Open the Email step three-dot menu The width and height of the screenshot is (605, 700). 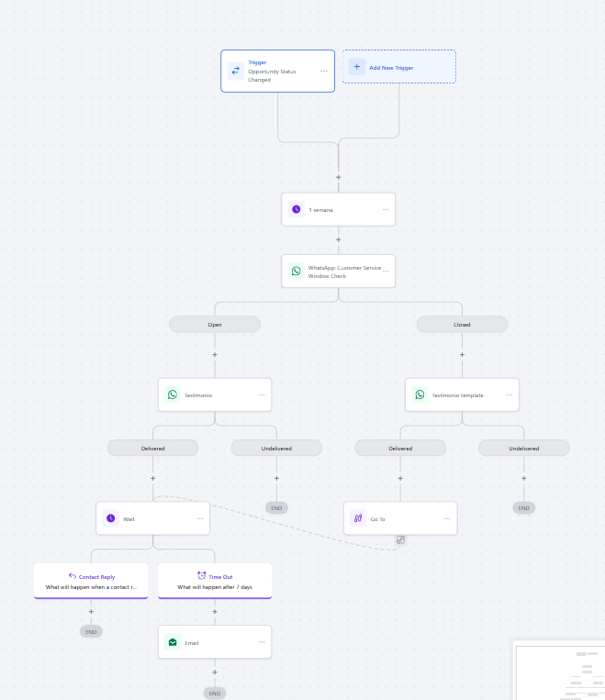click(x=262, y=642)
